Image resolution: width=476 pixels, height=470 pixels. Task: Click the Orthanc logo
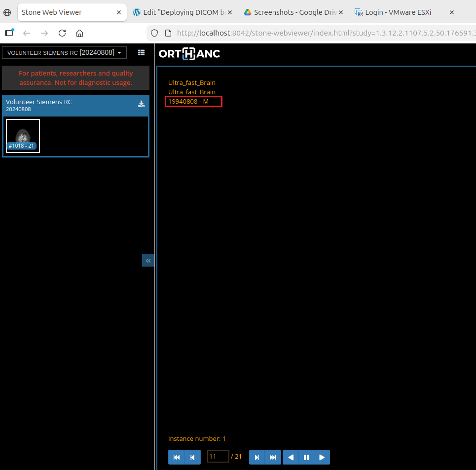189,54
